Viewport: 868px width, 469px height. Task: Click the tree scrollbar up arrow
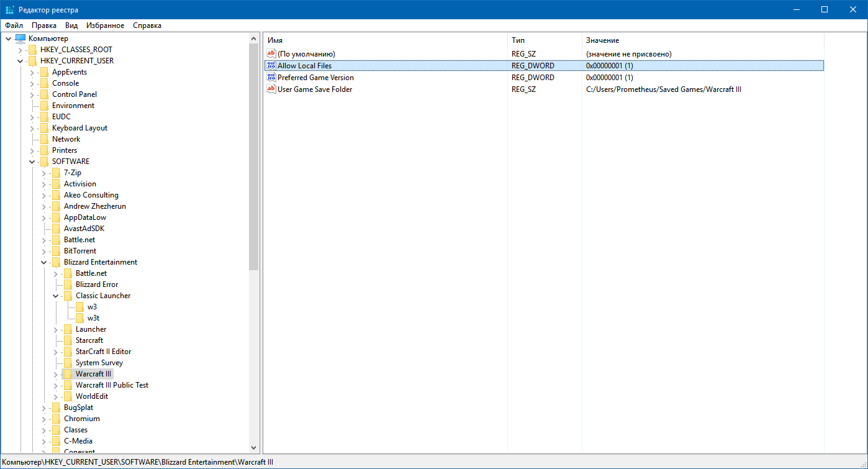tap(253, 39)
